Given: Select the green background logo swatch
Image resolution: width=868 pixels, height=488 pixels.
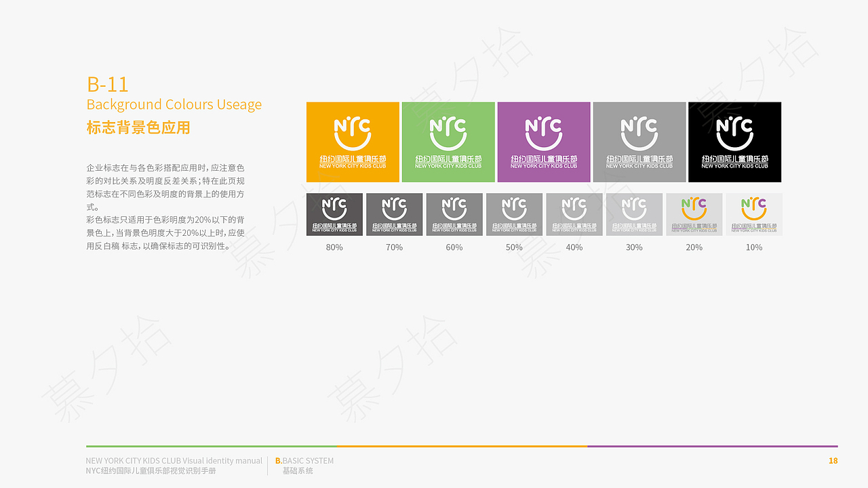Looking at the screenshot, I should 448,142.
